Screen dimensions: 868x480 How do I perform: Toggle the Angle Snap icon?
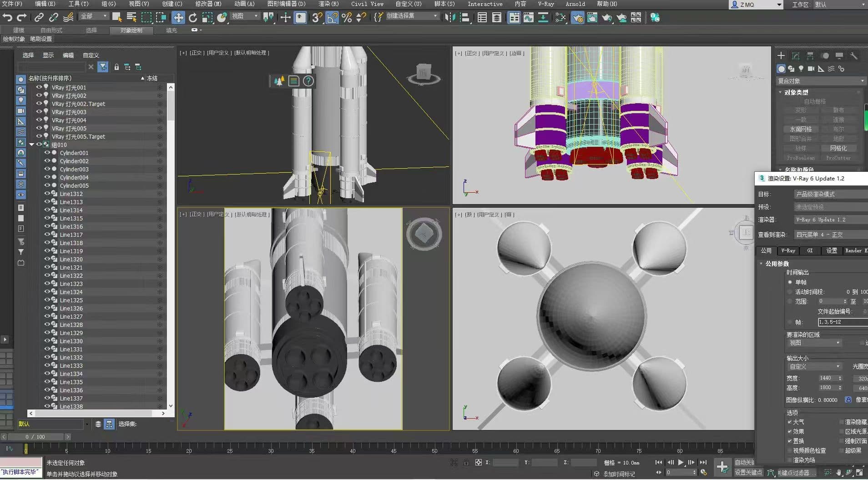[x=332, y=18]
